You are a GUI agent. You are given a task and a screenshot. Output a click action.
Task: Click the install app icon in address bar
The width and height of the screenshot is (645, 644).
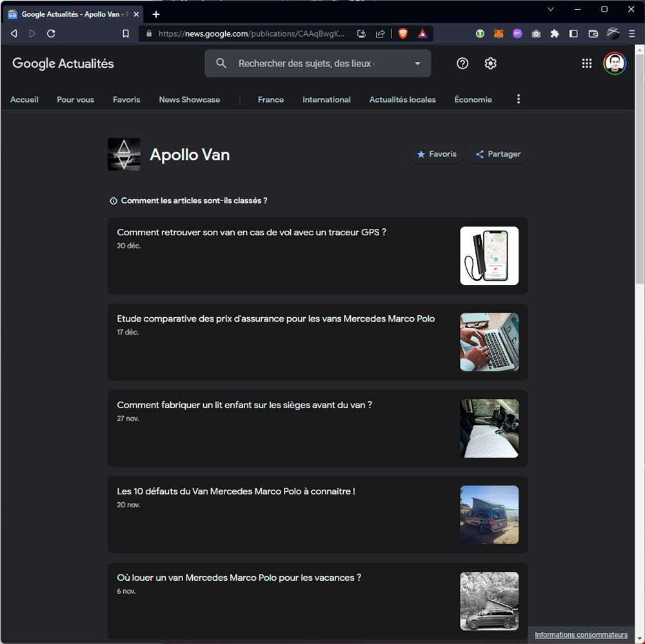361,34
